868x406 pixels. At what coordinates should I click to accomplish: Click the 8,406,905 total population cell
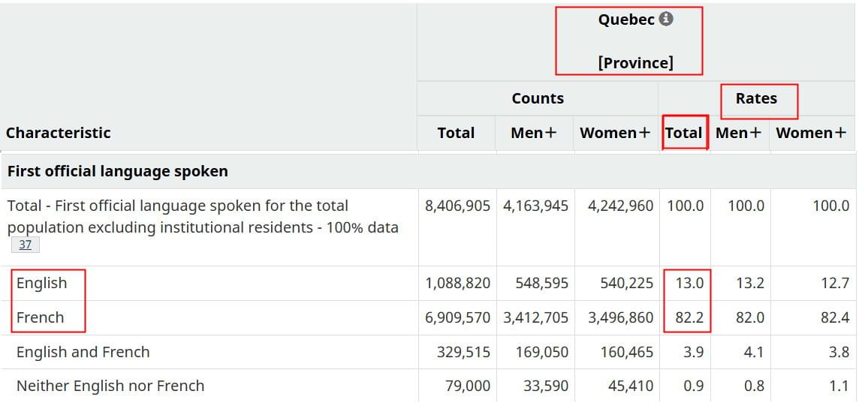457,206
